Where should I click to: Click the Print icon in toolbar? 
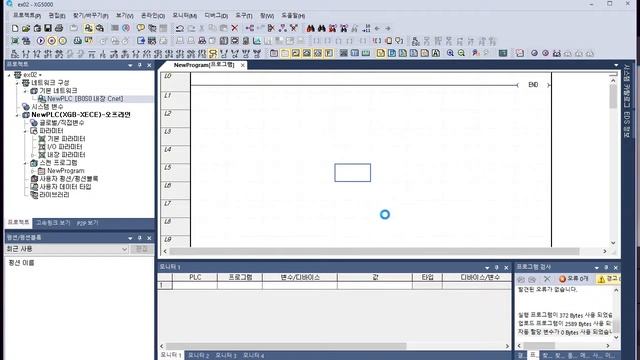59,28
